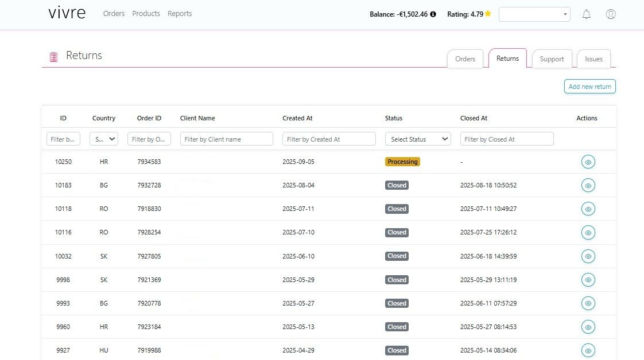Focus the Filter by Client name field
Viewport: 644px width, 360px height.
[x=226, y=139]
